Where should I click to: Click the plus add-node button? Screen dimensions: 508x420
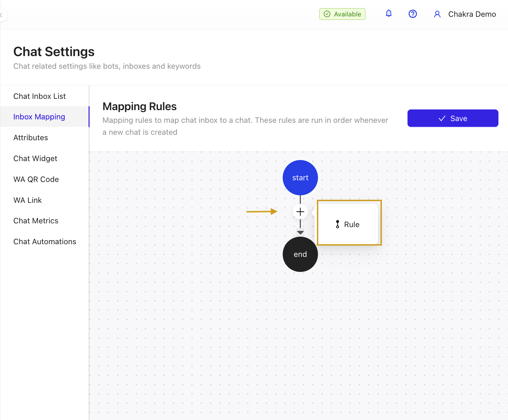[x=300, y=212]
